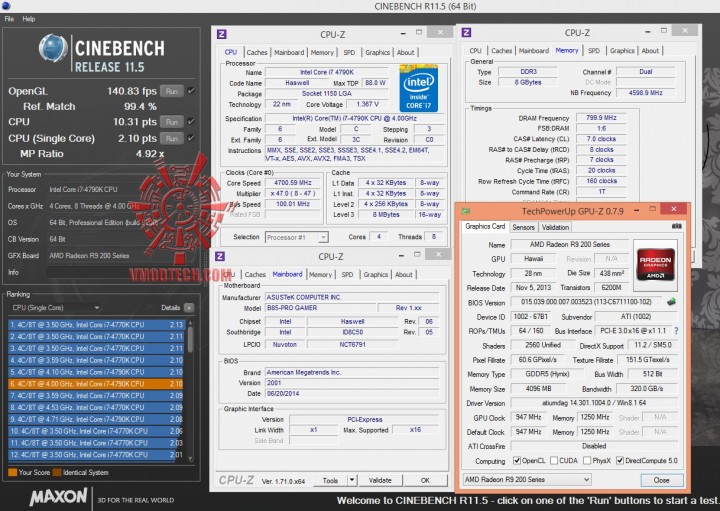The image size is (720, 511).
Task: Open the File menu in Cinebench
Action: (9, 19)
